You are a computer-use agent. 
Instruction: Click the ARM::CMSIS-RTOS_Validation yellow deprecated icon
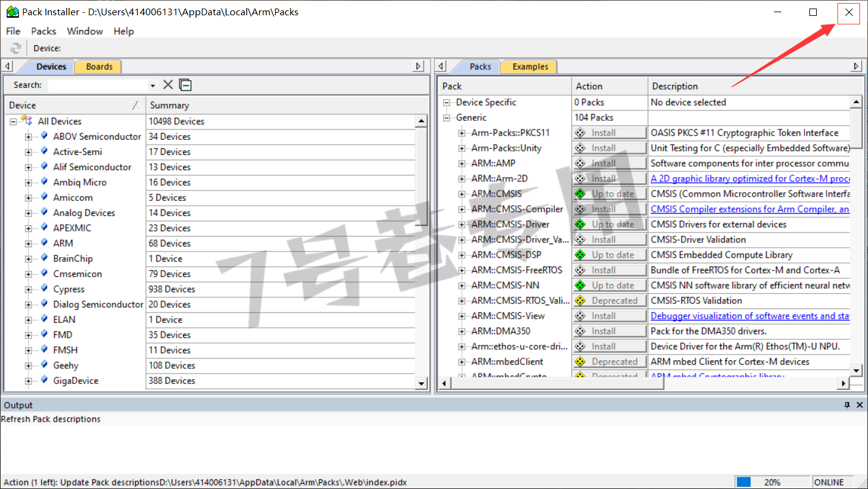coord(580,300)
